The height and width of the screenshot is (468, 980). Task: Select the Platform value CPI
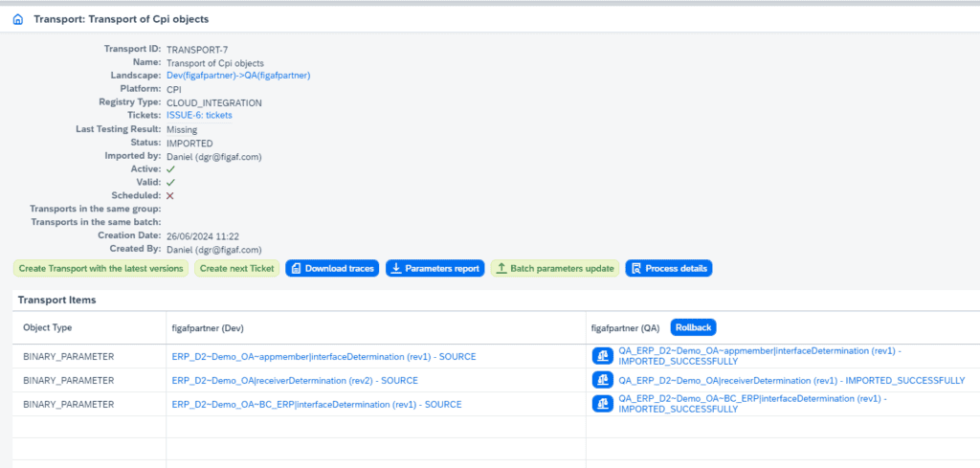tap(174, 89)
